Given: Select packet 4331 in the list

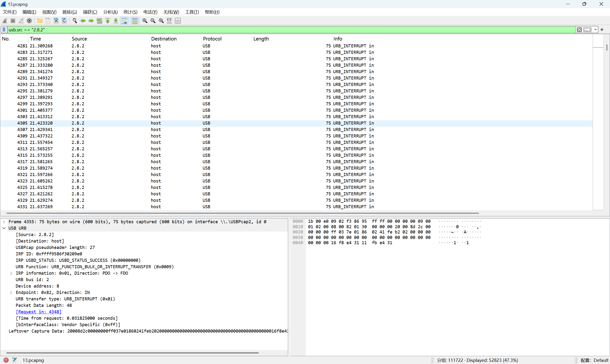Looking at the screenshot, I should (x=296, y=207).
